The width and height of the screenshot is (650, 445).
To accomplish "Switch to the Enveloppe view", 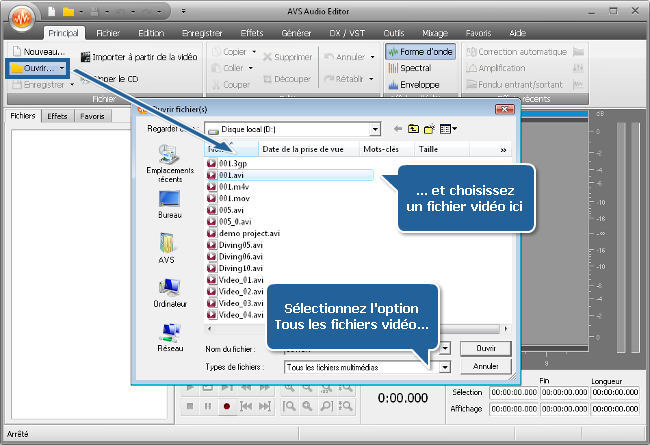I will (414, 86).
